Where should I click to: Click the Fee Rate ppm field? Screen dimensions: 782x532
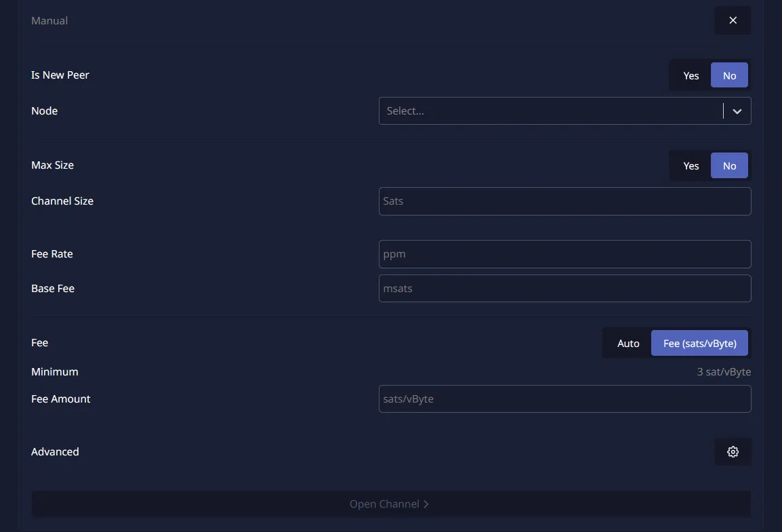564,254
